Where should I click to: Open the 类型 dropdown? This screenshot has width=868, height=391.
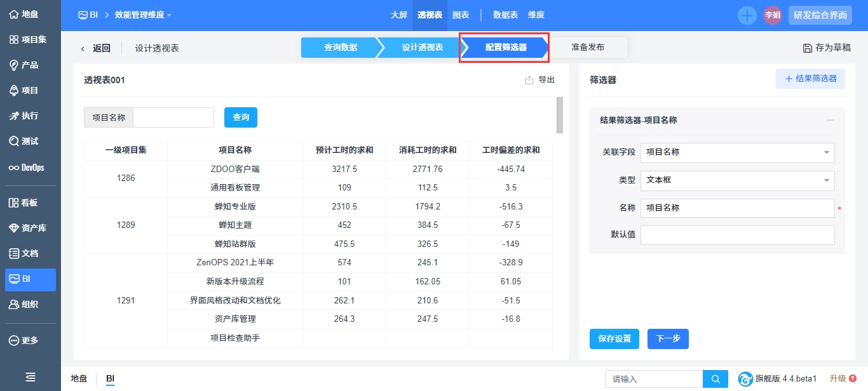pos(737,180)
